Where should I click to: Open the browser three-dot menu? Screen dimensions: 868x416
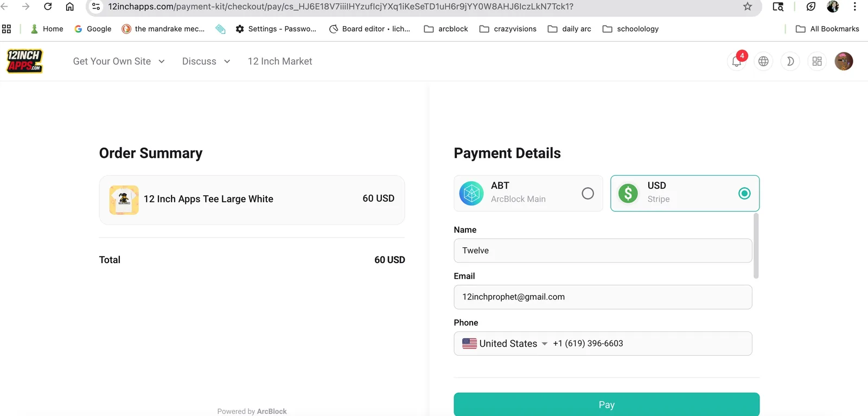point(854,7)
